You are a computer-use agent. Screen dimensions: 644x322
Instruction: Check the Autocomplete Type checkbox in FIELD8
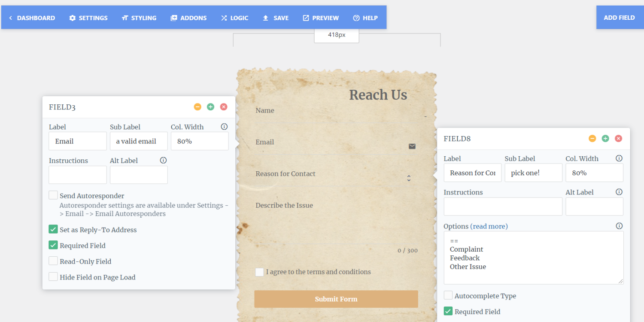click(x=448, y=295)
